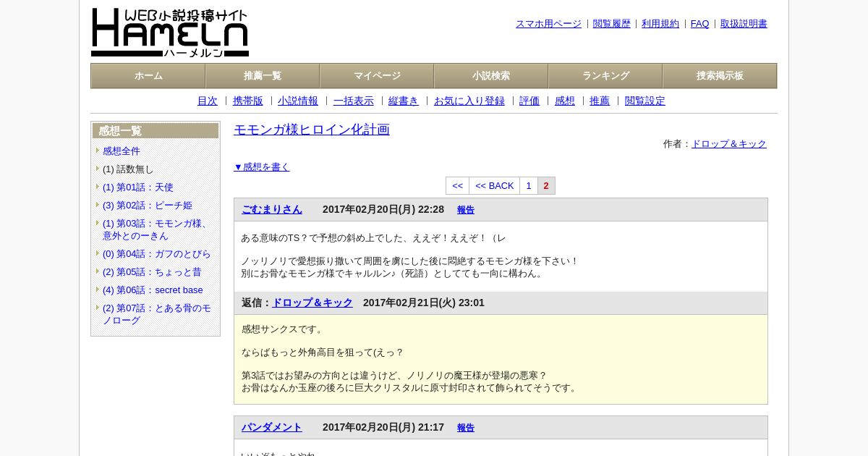Click the 感想一覧 sidebar header
Viewport: 868px width, 456px height.
(x=156, y=131)
